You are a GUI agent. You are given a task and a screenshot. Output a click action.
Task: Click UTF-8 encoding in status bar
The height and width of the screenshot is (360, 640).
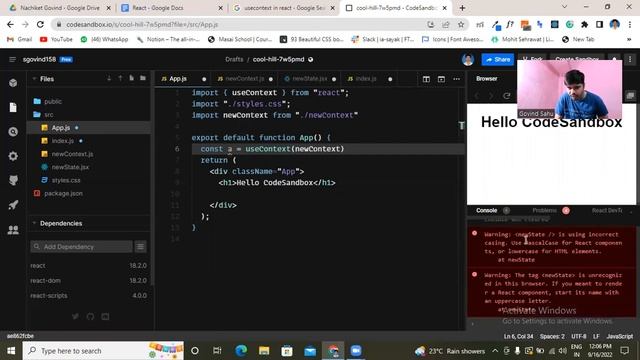(x=579, y=336)
